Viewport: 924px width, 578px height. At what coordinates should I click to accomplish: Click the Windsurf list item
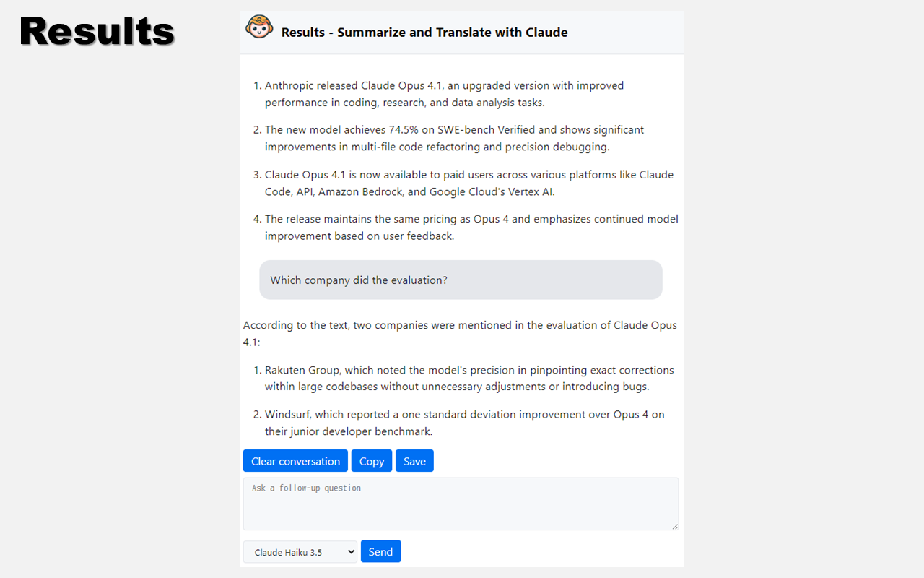point(464,423)
